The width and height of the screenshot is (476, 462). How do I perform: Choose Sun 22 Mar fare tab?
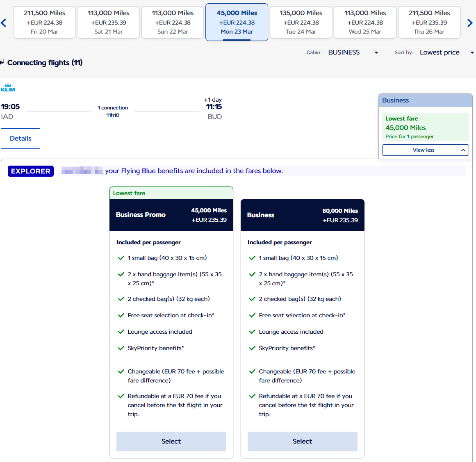pos(173,23)
